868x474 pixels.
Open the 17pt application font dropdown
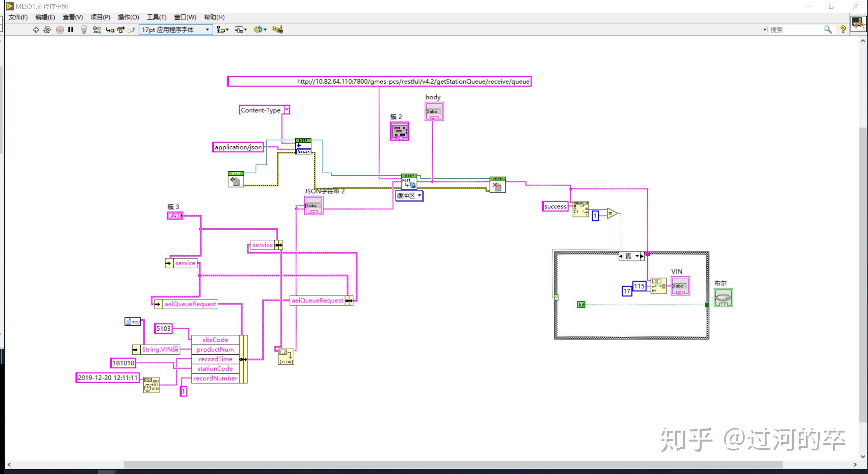point(175,30)
